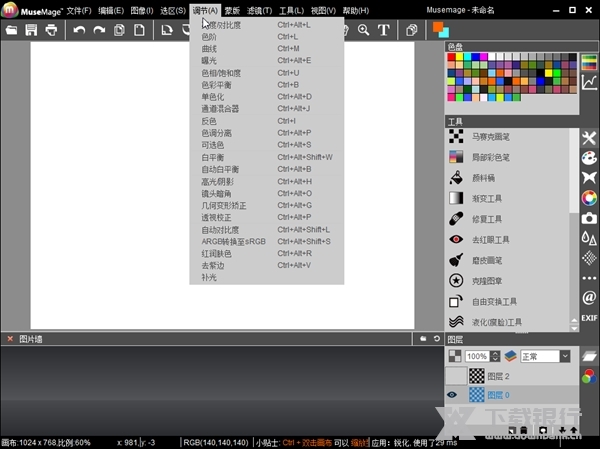Click the color wheel sidebar icon
This screenshot has width=600, height=449.
coord(589,198)
